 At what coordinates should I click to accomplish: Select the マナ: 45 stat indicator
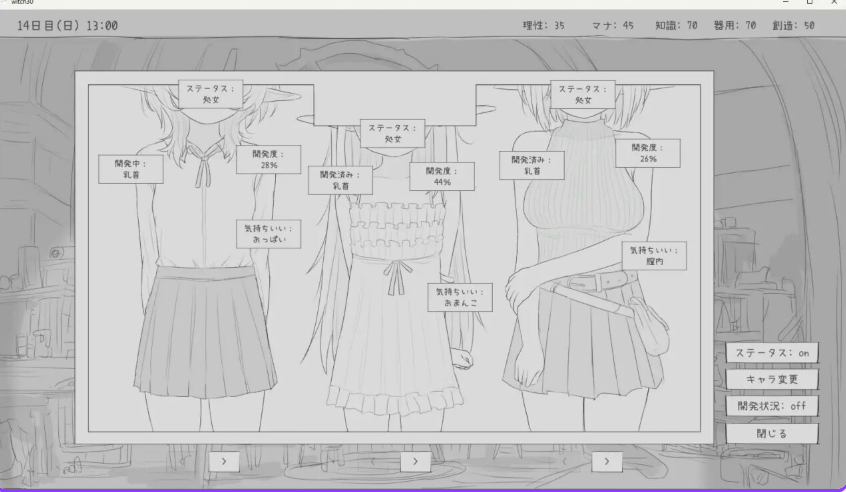(611, 25)
